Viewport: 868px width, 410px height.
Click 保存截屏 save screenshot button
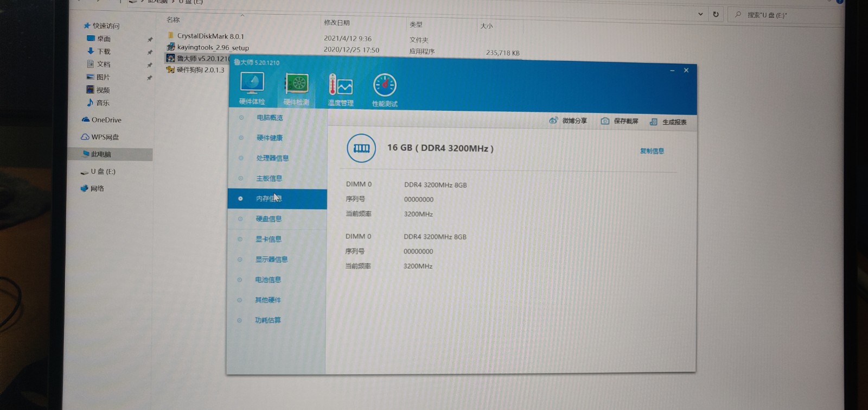click(x=619, y=121)
